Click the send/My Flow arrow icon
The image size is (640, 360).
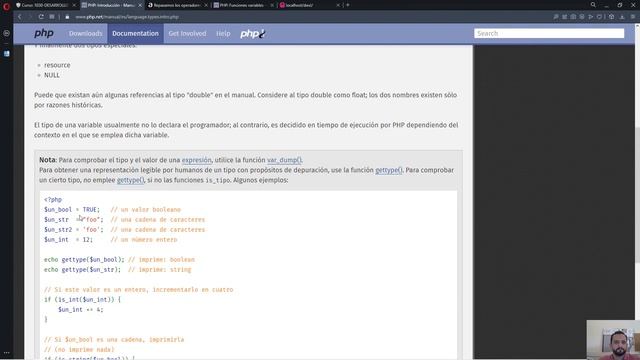click(x=590, y=17)
